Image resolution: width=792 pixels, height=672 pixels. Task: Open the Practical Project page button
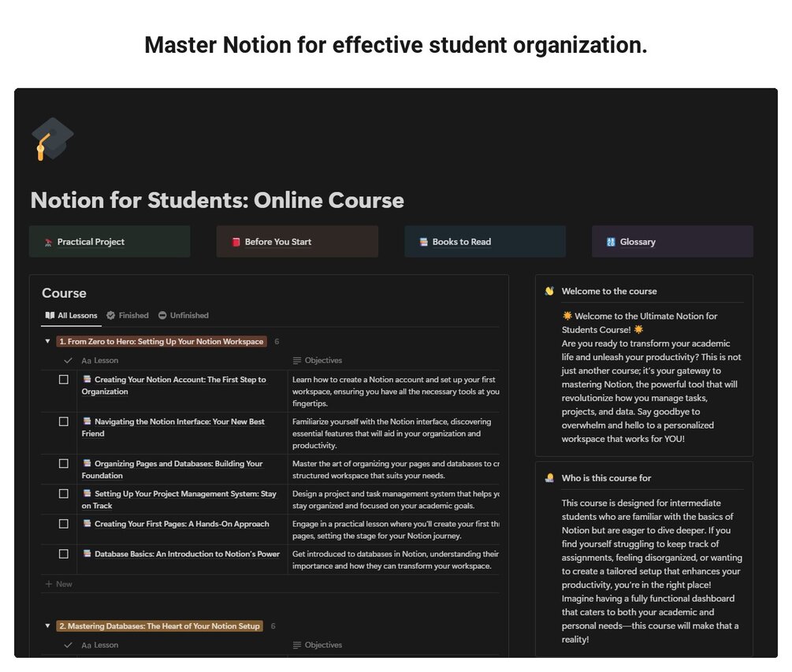click(110, 241)
